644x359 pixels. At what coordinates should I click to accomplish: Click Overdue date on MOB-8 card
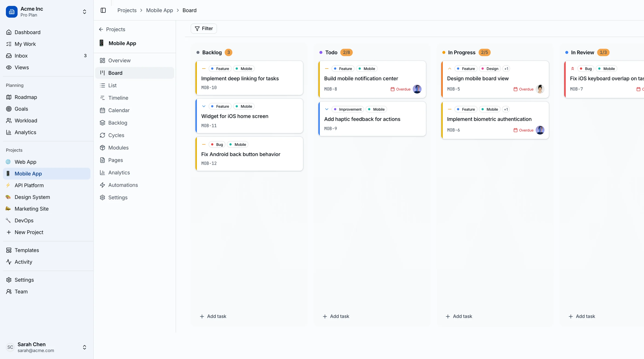[x=400, y=89]
